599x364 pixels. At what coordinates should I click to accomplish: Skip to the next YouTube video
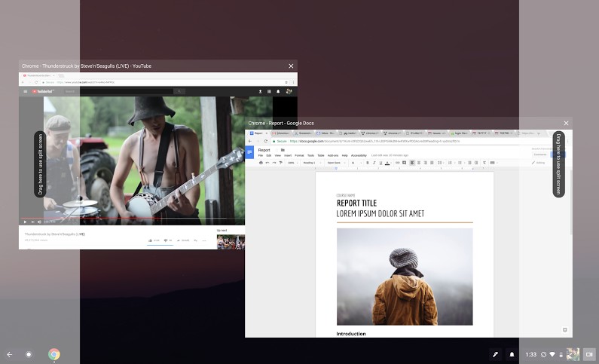point(32,222)
